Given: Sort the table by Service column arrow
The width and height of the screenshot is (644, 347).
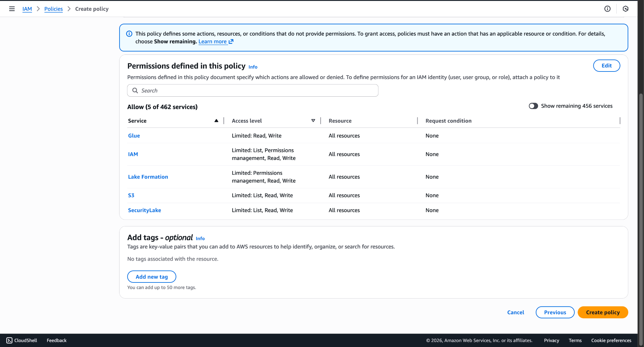Looking at the screenshot, I should 216,121.
